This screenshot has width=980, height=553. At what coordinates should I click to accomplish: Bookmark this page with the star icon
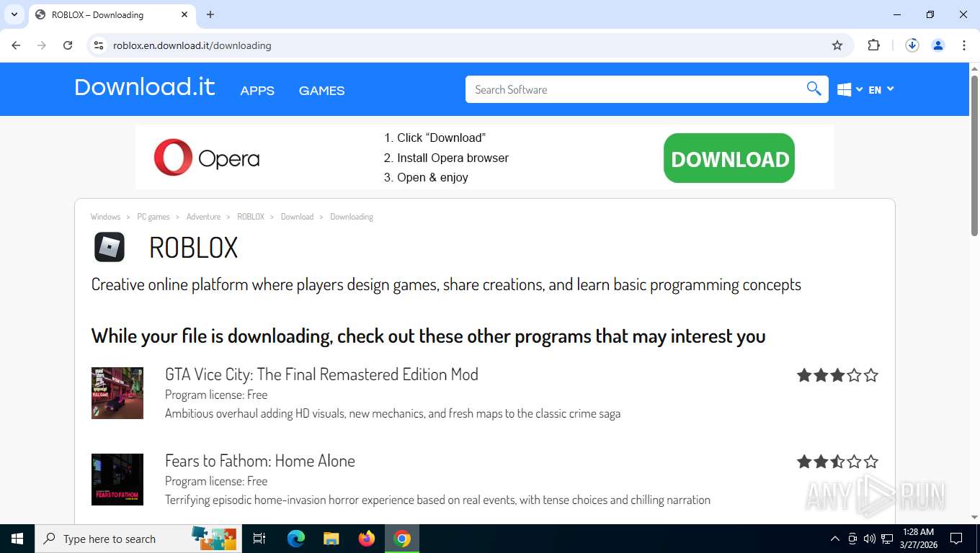[837, 45]
